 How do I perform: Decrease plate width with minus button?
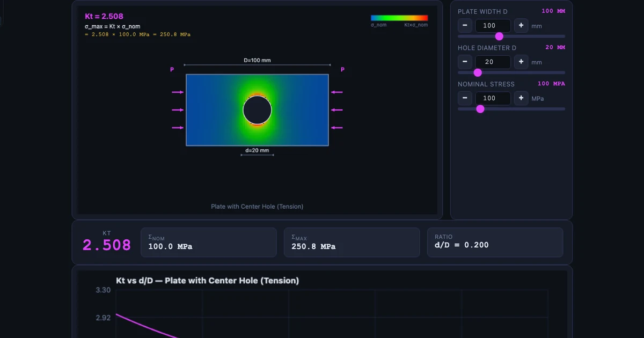coord(465,25)
